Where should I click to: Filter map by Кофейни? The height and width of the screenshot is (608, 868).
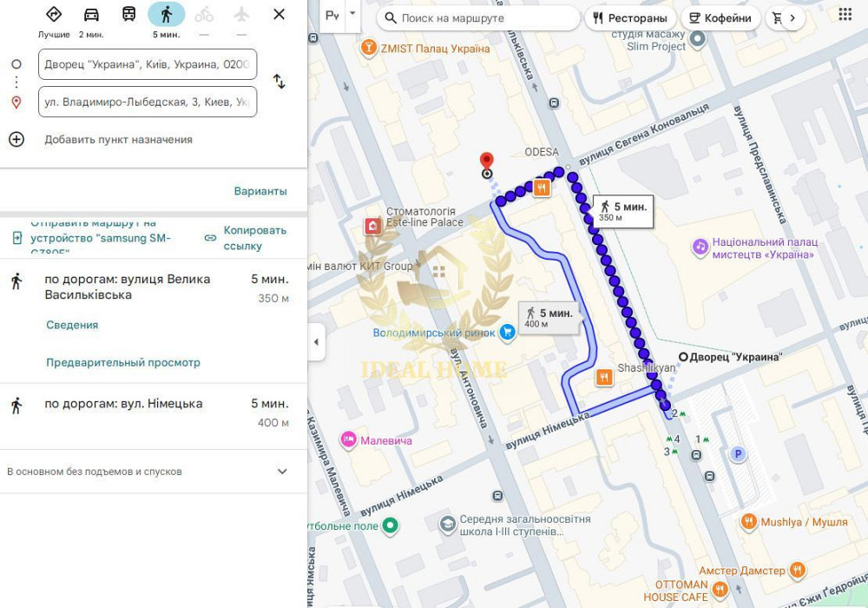(x=720, y=18)
